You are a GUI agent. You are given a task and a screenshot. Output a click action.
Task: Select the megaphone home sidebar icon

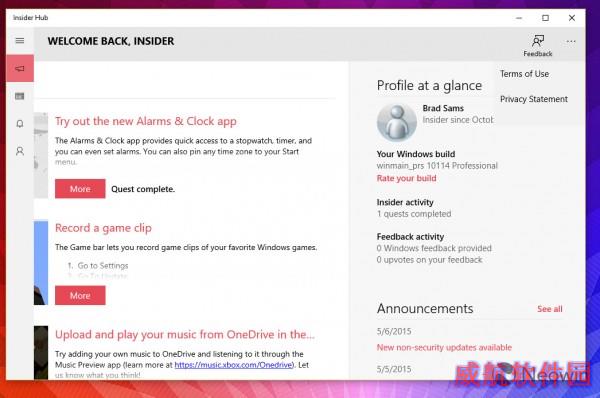coord(20,69)
